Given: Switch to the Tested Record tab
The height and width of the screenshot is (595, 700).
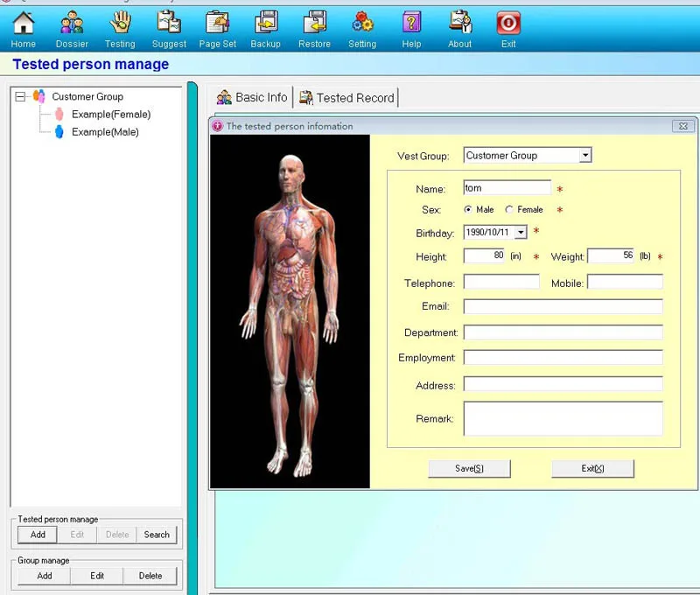Looking at the screenshot, I should 346,98.
